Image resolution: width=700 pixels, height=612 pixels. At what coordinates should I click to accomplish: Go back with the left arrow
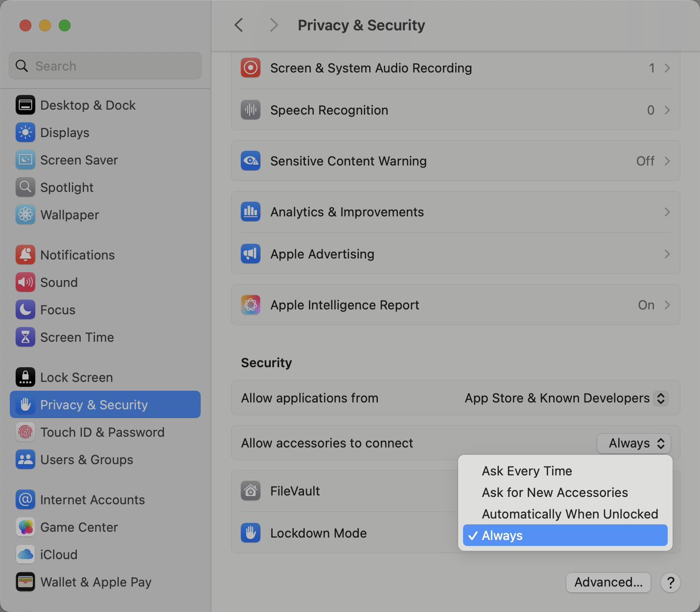tap(239, 25)
